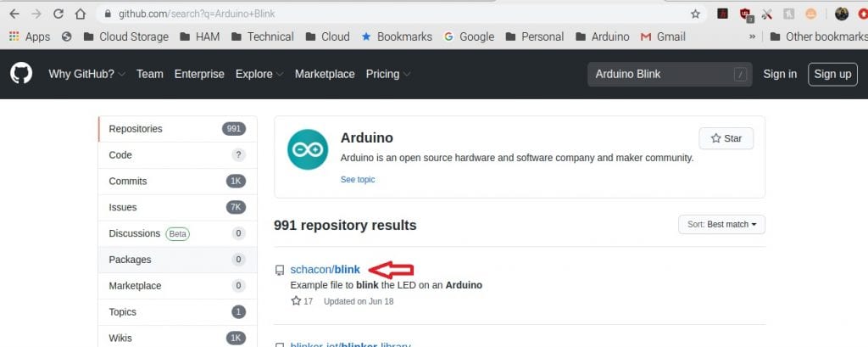Click the Arduino topic logo
The height and width of the screenshot is (347, 868).
308,149
